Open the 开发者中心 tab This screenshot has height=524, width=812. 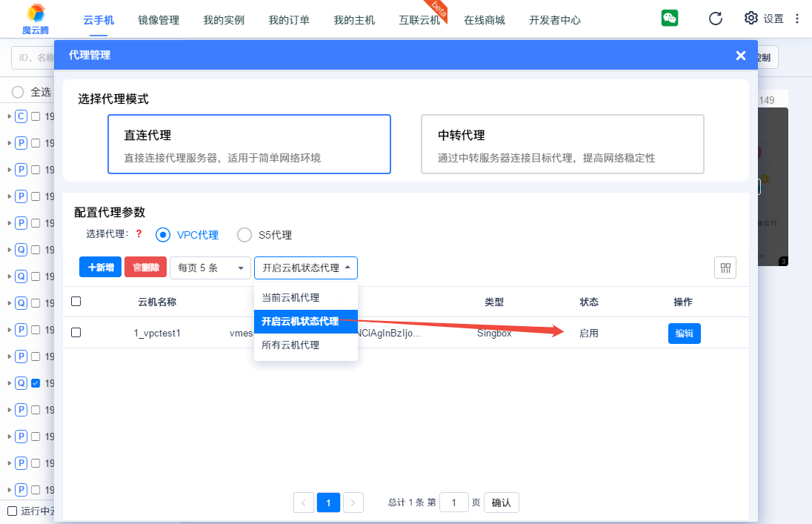[555, 20]
